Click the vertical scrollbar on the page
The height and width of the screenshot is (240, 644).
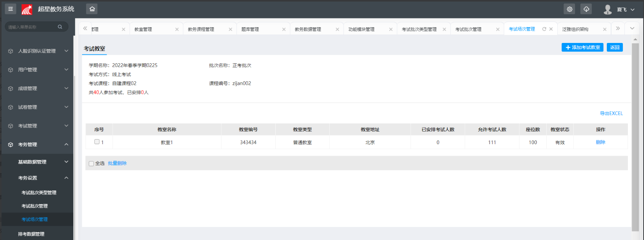pyautogui.click(x=635, y=137)
